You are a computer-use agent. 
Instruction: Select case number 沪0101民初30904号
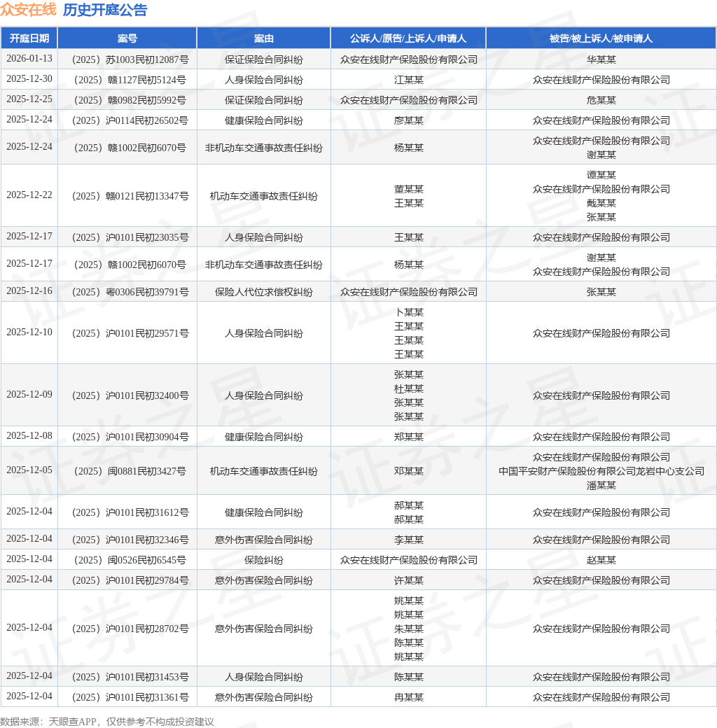[x=130, y=437]
